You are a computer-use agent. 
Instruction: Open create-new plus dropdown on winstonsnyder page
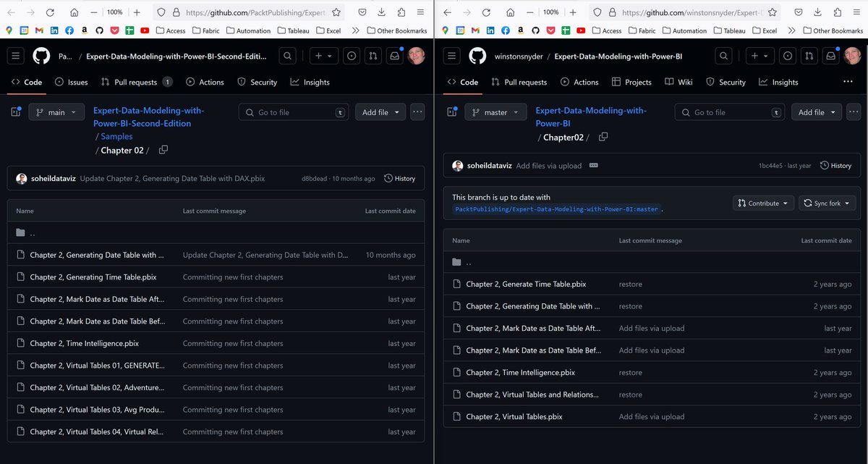pyautogui.click(x=759, y=56)
